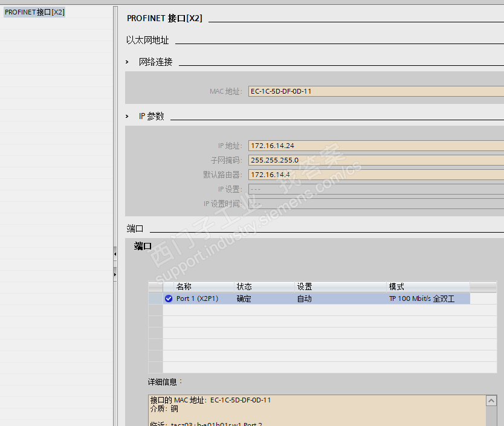This screenshot has width=504, height=426.
Task: Select PROFINET接口[X2] tree item in left panel
Action: pyautogui.click(x=34, y=12)
